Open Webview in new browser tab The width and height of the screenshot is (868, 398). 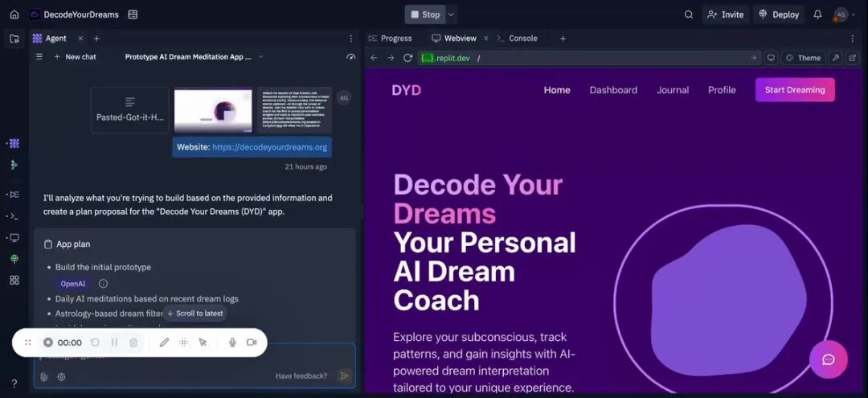click(853, 58)
